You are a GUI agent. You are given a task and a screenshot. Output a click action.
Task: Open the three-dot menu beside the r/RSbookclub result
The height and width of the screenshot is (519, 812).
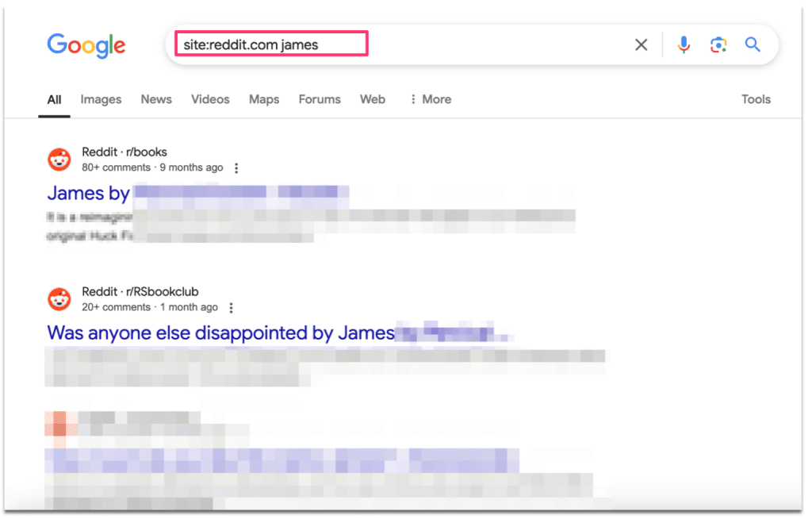click(231, 307)
